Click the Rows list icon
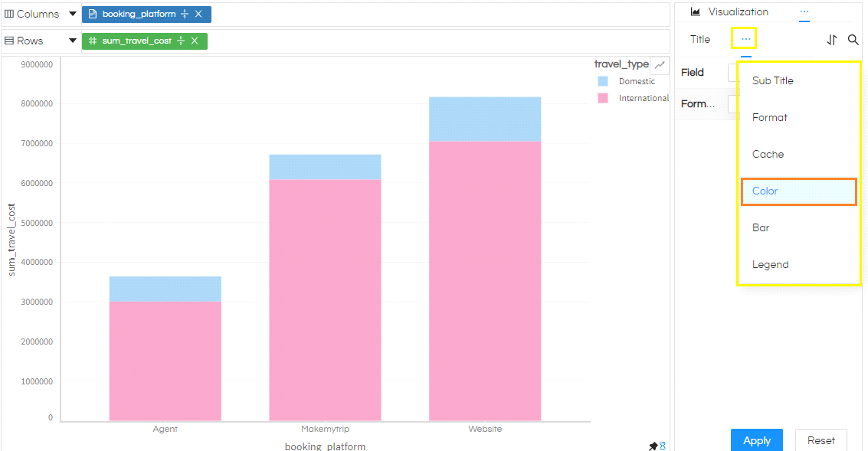Image resolution: width=868 pixels, height=451 pixels. (x=9, y=41)
